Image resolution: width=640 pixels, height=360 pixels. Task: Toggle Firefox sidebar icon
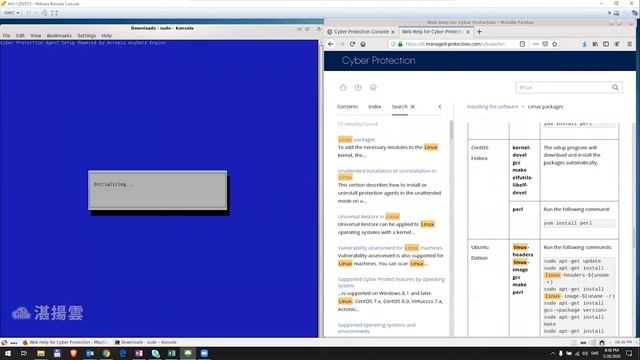[x=606, y=44]
